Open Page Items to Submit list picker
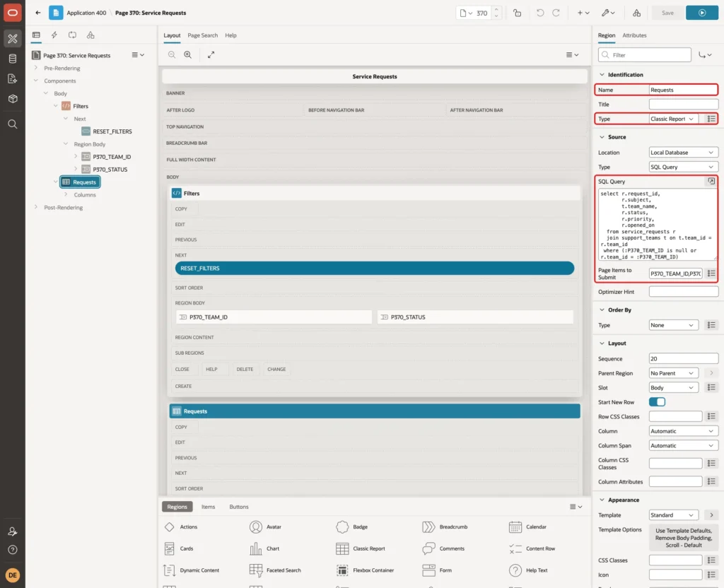Screen dimensions: 724x588 coord(711,274)
